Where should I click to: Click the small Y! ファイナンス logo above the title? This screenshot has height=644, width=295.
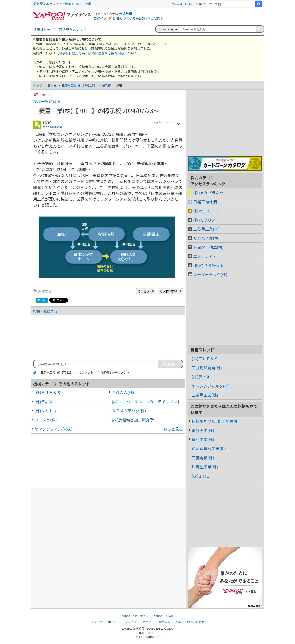[42, 94]
